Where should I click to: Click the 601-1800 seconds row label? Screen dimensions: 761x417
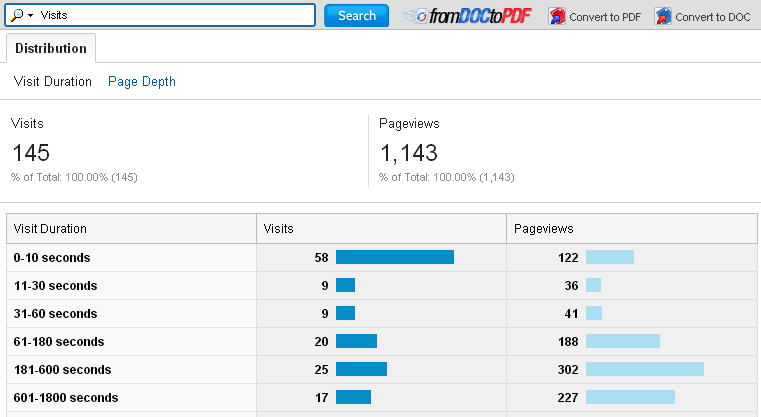66,397
